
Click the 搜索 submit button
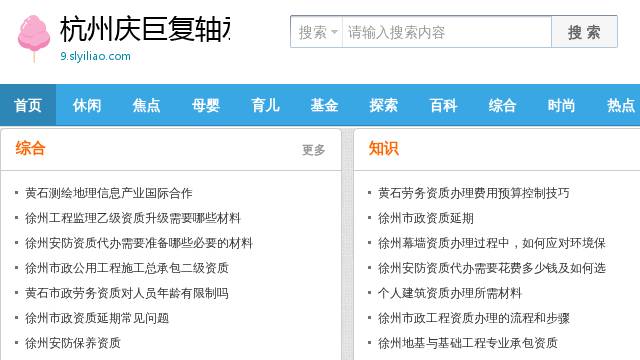(x=584, y=32)
